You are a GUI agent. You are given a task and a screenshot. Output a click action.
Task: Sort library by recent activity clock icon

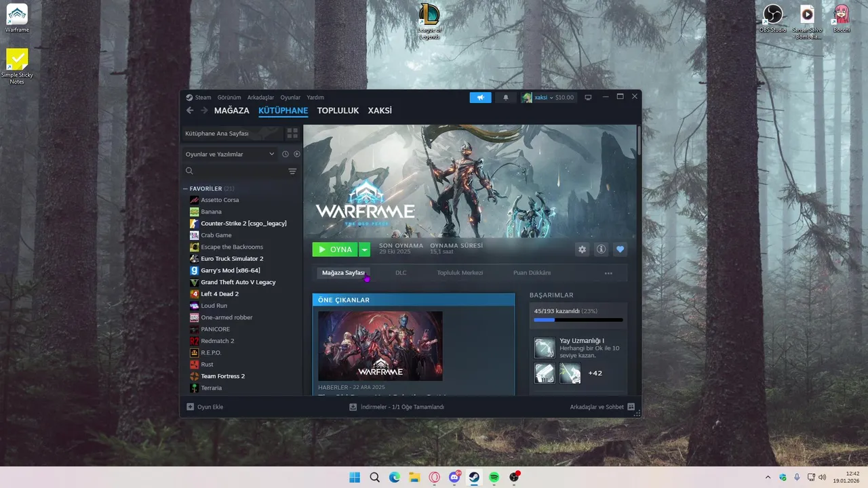pos(285,154)
